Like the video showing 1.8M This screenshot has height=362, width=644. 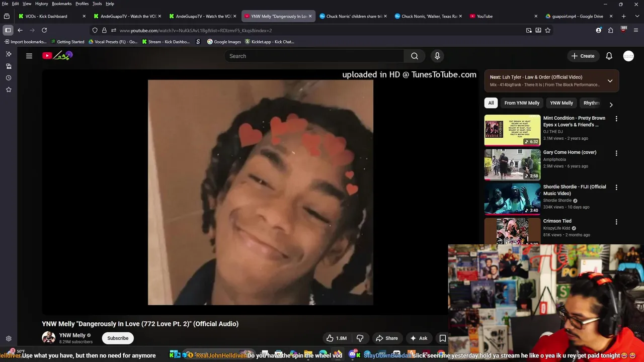(x=337, y=338)
